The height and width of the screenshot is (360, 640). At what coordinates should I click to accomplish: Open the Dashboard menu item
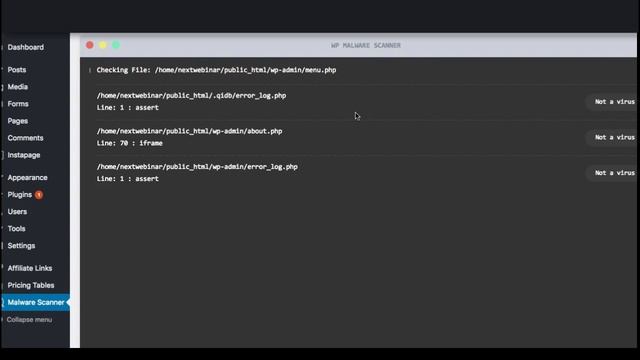(x=26, y=47)
